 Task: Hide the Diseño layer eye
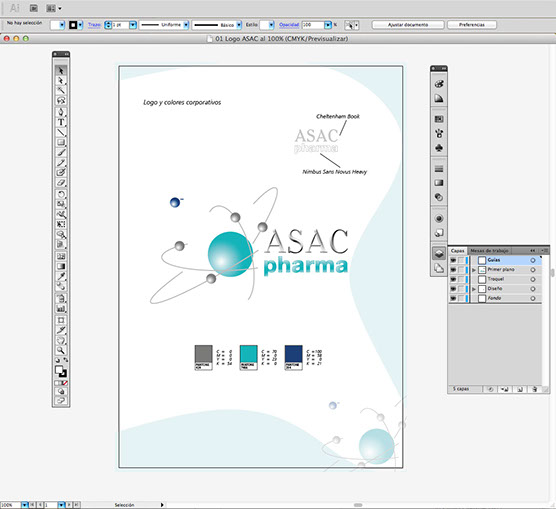click(x=453, y=289)
